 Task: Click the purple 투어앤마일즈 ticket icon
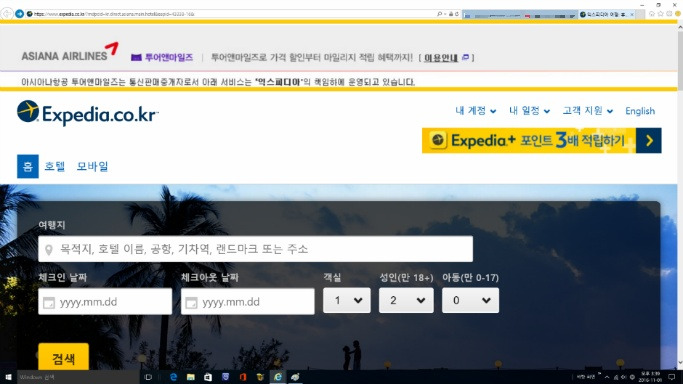(x=136, y=57)
